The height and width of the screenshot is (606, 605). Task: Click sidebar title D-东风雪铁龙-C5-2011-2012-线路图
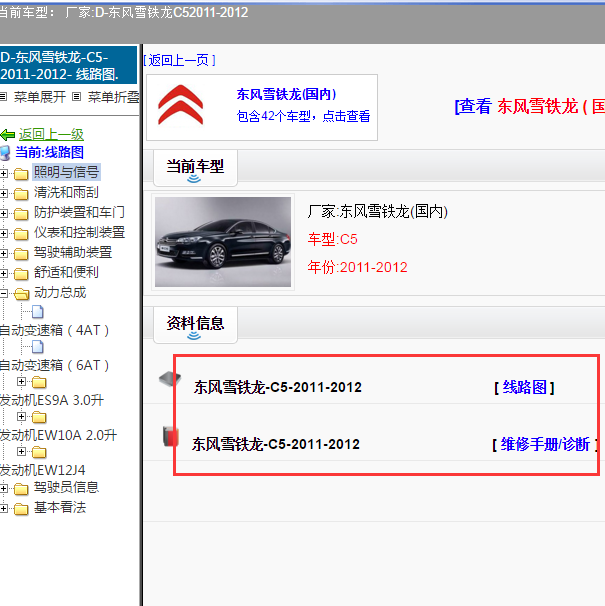[x=68, y=65]
